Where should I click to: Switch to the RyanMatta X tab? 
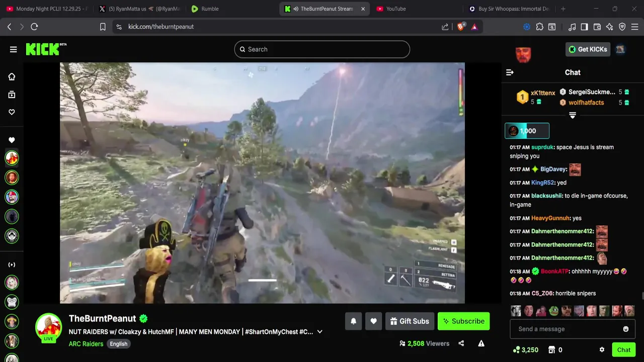138,9
